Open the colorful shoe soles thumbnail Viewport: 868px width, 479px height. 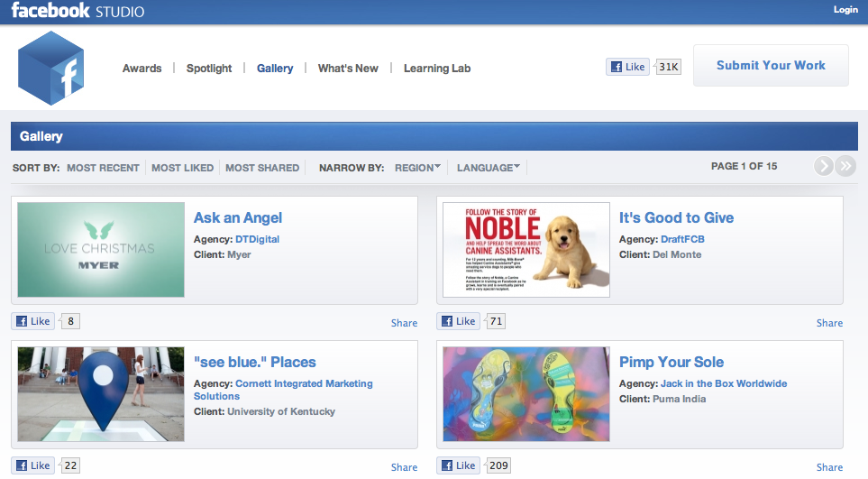click(526, 394)
